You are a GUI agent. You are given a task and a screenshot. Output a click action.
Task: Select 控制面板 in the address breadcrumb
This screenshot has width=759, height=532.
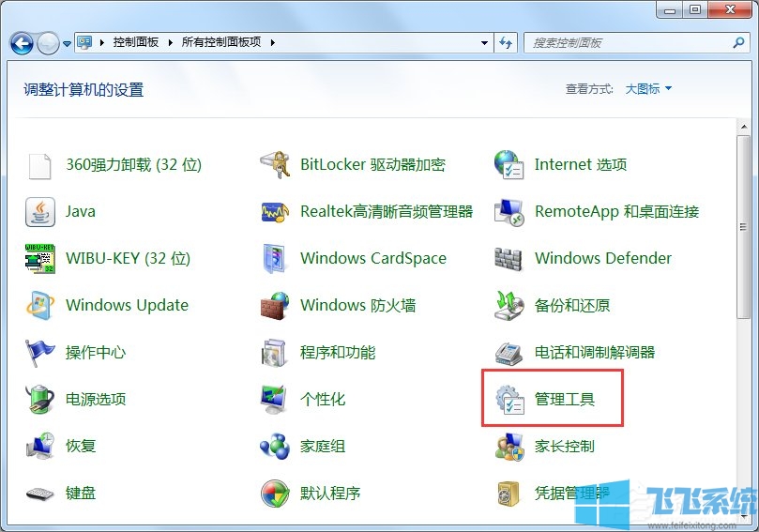pos(136,43)
